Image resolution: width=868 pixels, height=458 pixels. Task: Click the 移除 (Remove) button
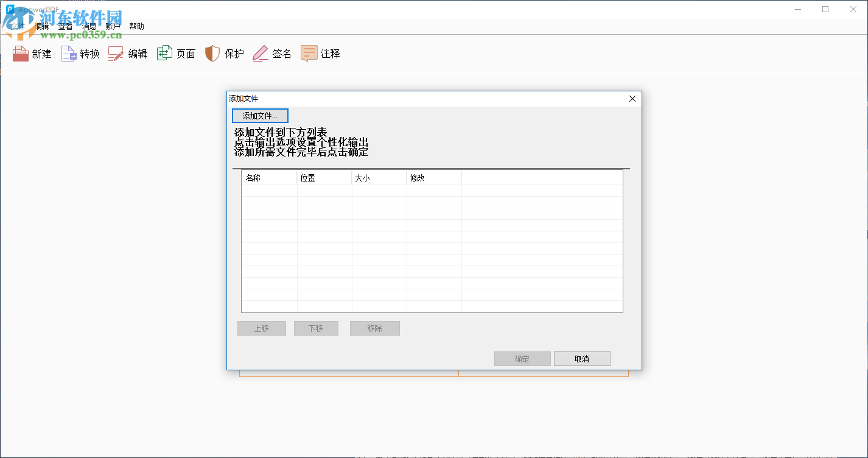[x=374, y=328]
